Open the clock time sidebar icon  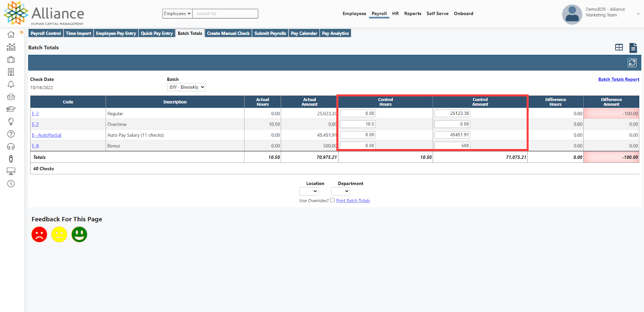point(11,184)
